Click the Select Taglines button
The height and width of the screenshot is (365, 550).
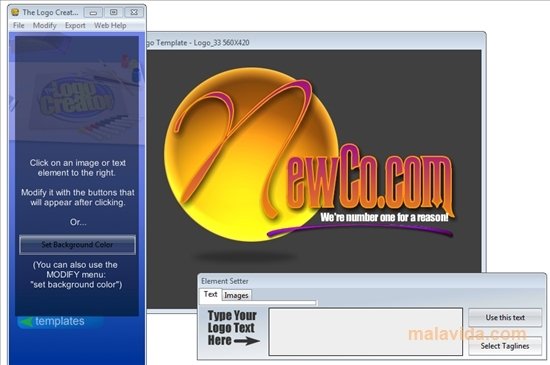click(505, 346)
